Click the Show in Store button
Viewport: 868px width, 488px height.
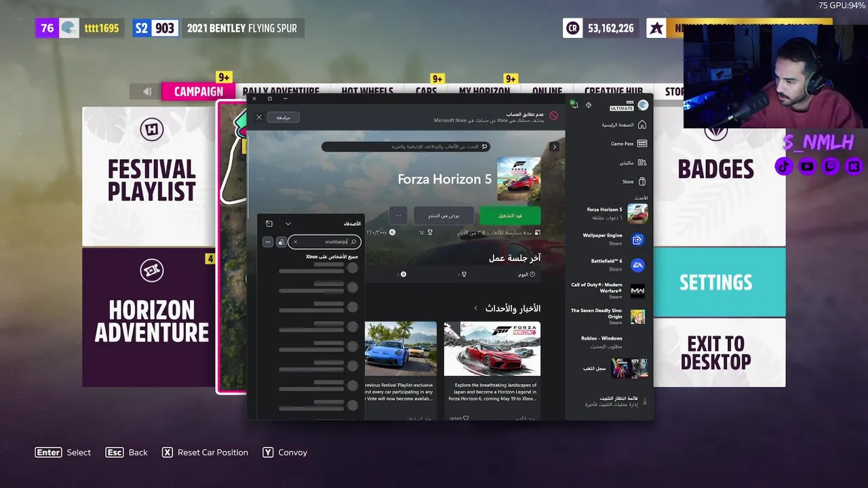point(443,216)
